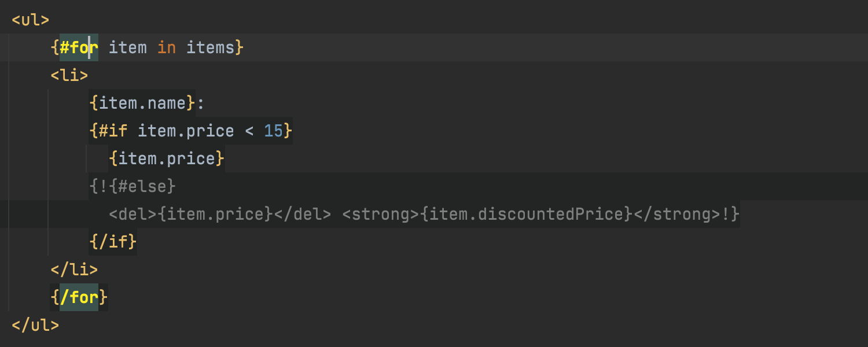Click the 'in' keyword of the loop
This screenshot has height=347, width=868.
[x=166, y=47]
